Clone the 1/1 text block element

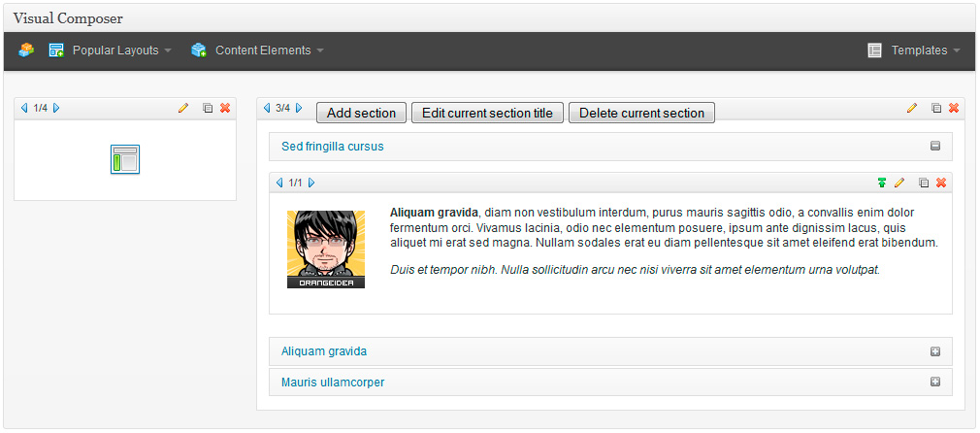[924, 183]
